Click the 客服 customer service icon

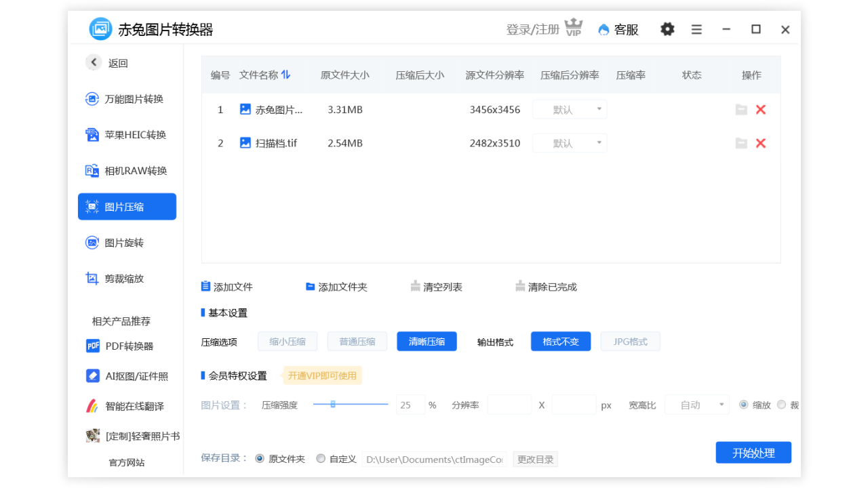pos(617,29)
